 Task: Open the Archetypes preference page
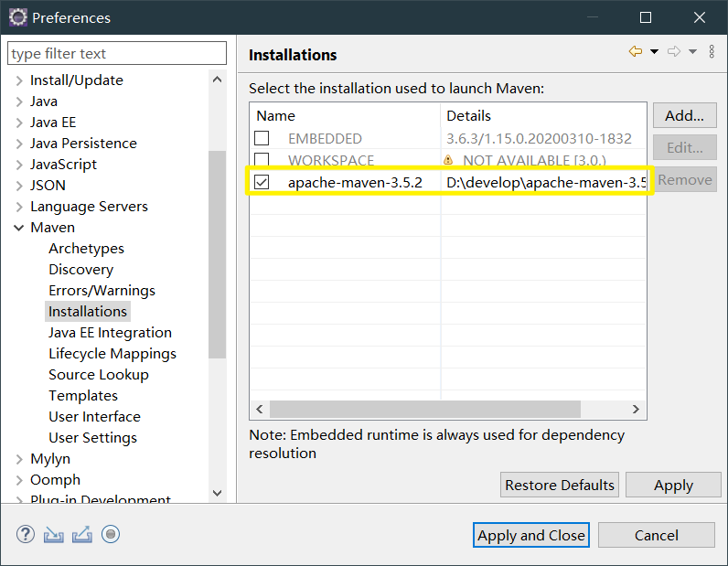coord(86,249)
